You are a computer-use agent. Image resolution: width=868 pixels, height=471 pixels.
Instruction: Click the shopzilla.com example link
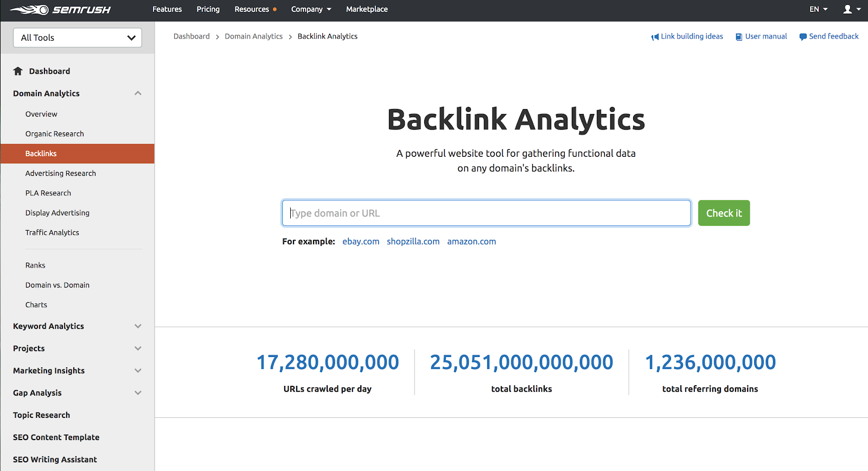[413, 241]
